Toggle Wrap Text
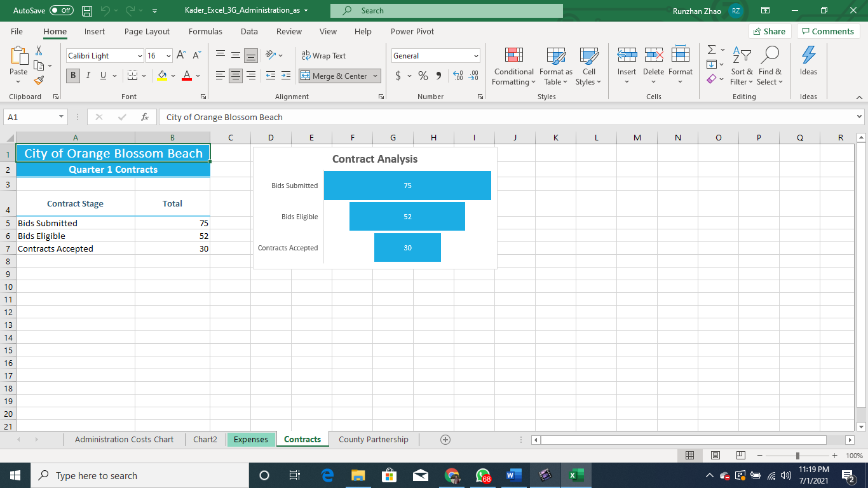This screenshot has height=488, width=868. pos(323,56)
